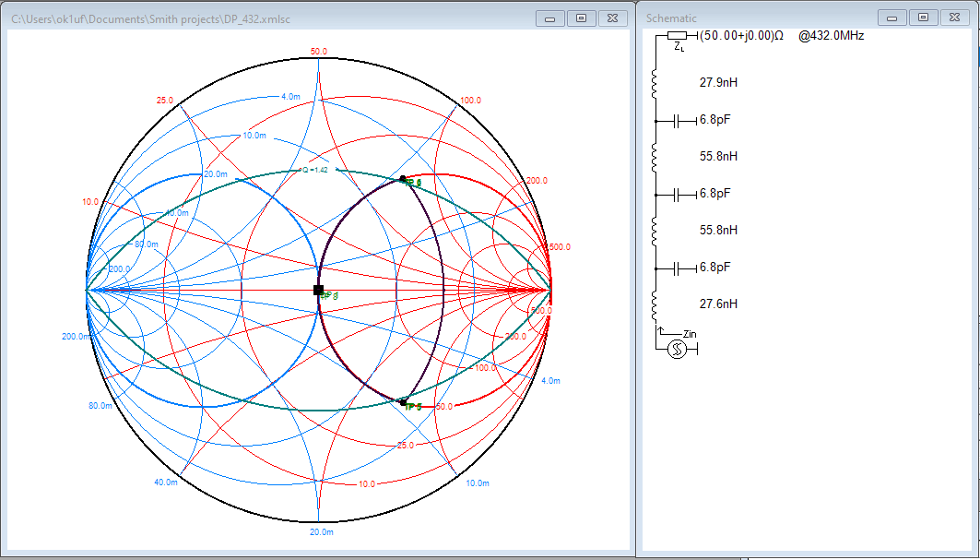Select the bottom 6.8pF capacitor symbol
980x560 pixels.
point(681,268)
